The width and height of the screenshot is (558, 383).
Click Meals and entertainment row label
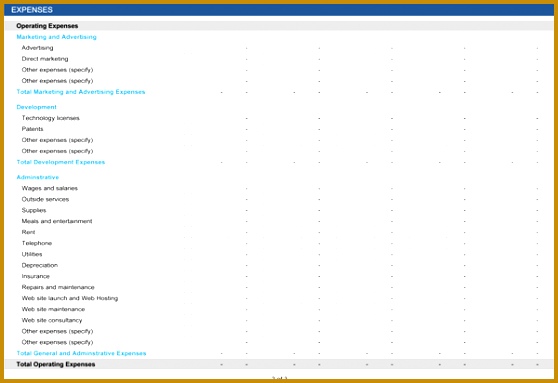(x=57, y=221)
